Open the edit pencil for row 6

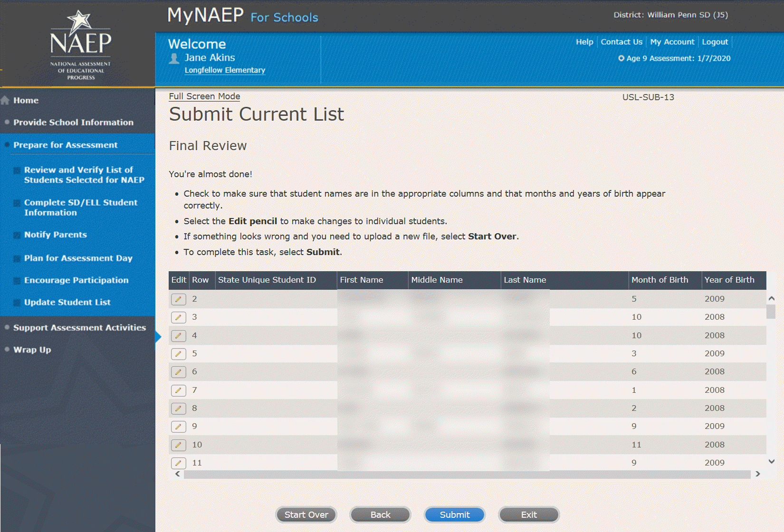click(178, 372)
